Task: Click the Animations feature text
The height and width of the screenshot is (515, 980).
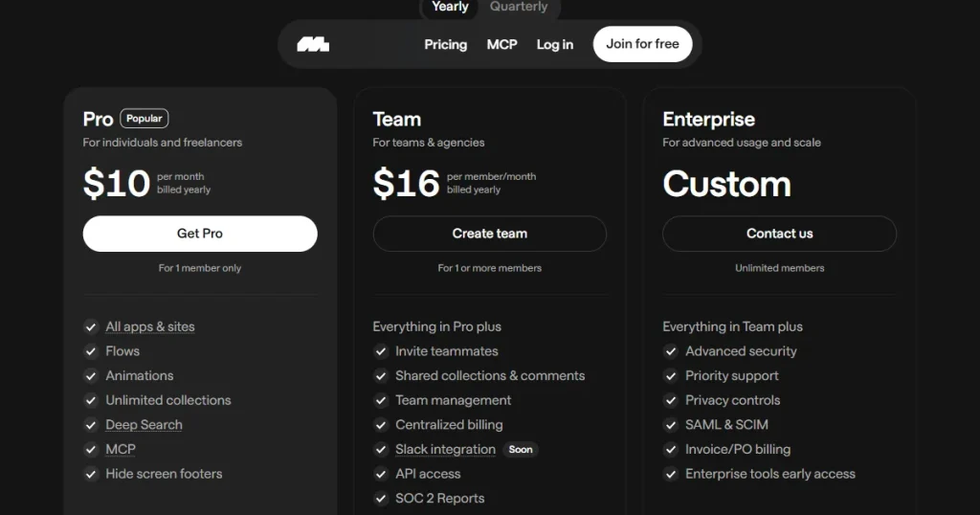Action: 140,375
